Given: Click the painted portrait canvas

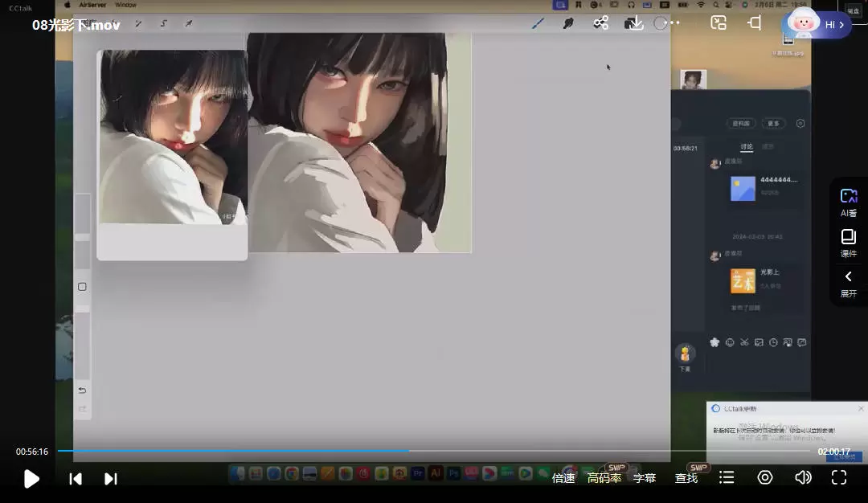Looking at the screenshot, I should pyautogui.click(x=360, y=142).
